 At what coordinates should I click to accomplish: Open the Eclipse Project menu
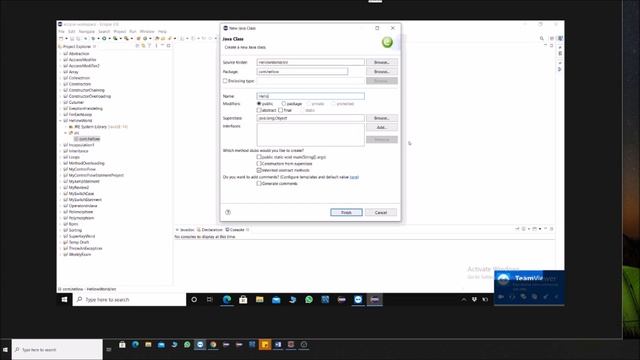pos(120,31)
